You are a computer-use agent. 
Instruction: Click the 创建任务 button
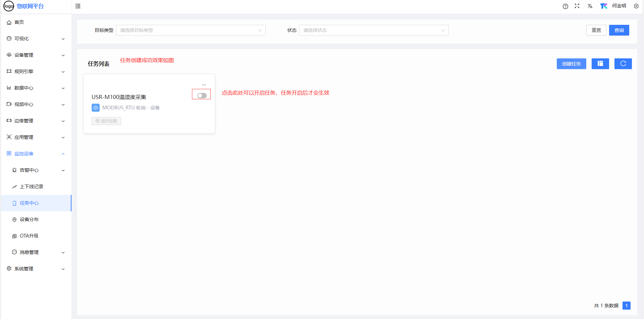coord(571,64)
